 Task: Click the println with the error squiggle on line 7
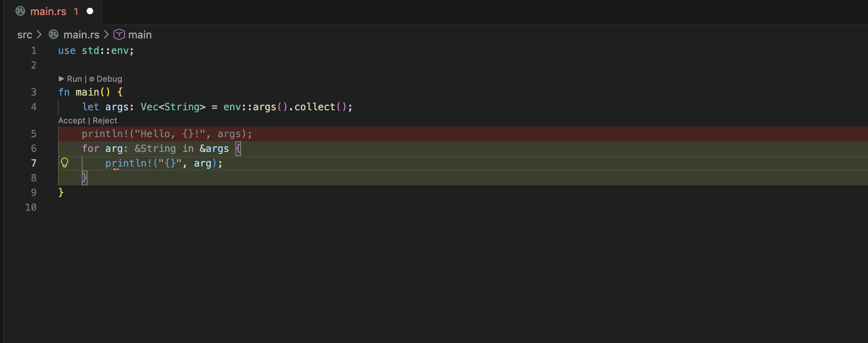tap(128, 163)
